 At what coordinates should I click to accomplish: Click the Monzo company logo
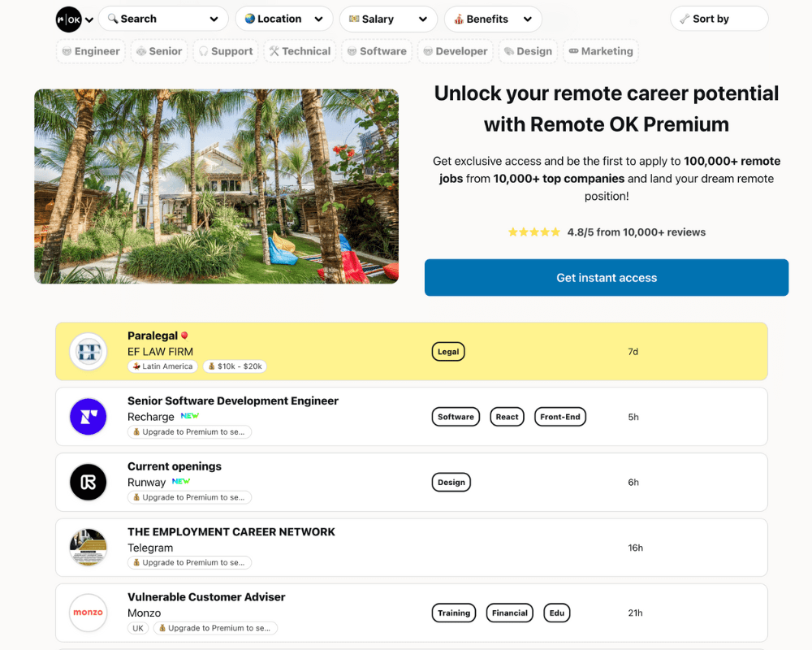(88, 613)
